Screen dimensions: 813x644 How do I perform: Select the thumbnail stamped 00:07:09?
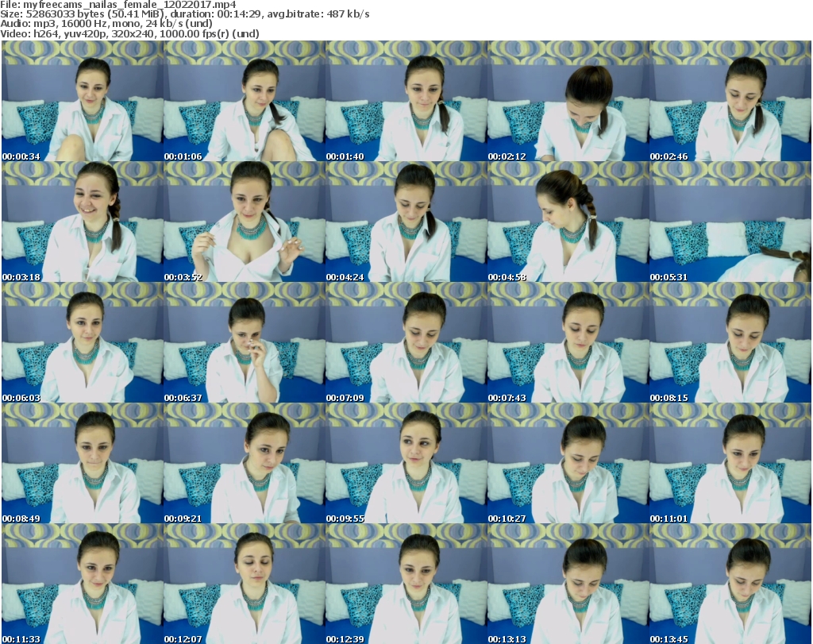coord(406,343)
